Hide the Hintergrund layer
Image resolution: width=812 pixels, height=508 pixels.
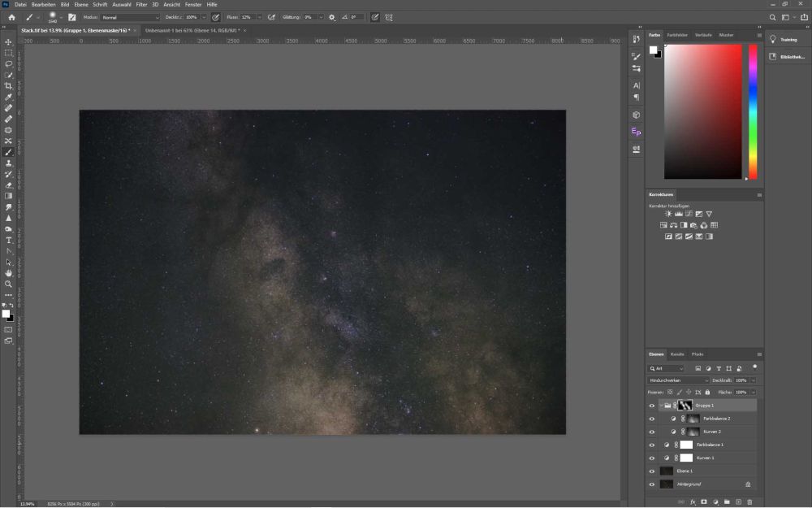pyautogui.click(x=652, y=484)
